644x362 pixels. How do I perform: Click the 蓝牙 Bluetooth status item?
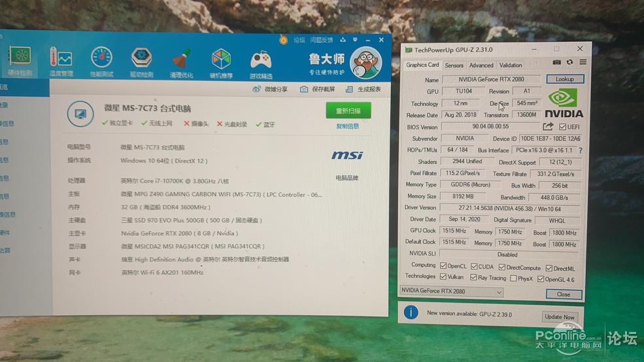pyautogui.click(x=265, y=124)
